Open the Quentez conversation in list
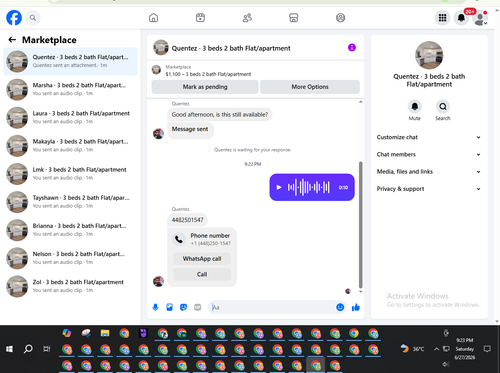 (x=70, y=61)
